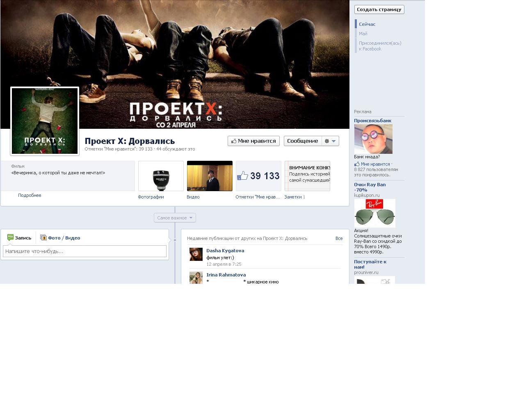The image size is (525, 420).
Task: Open the Поступайте к нам! ad title
Action: click(x=370, y=264)
